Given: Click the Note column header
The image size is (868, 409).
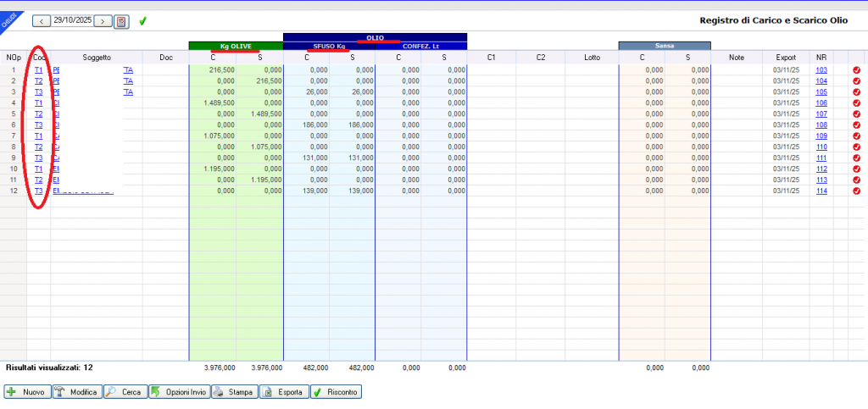Looking at the screenshot, I should click(x=737, y=58).
